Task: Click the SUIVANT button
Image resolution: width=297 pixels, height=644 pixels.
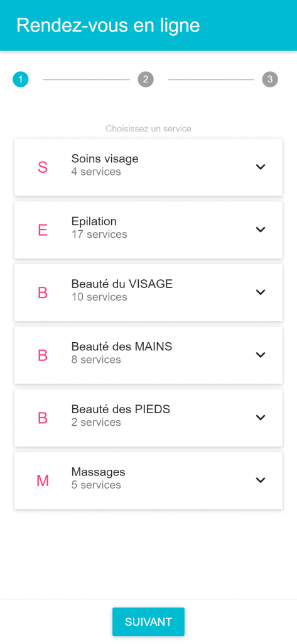Action: (148, 622)
